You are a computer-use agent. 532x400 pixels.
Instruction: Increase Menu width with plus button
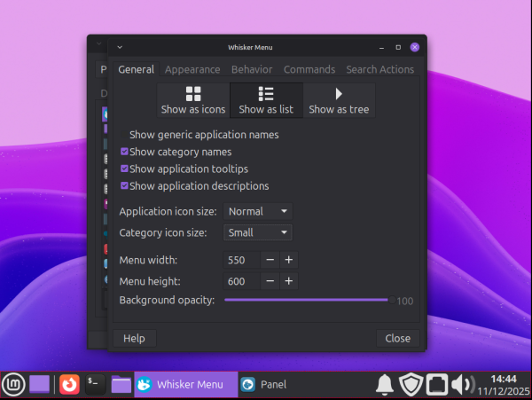pyautogui.click(x=289, y=260)
